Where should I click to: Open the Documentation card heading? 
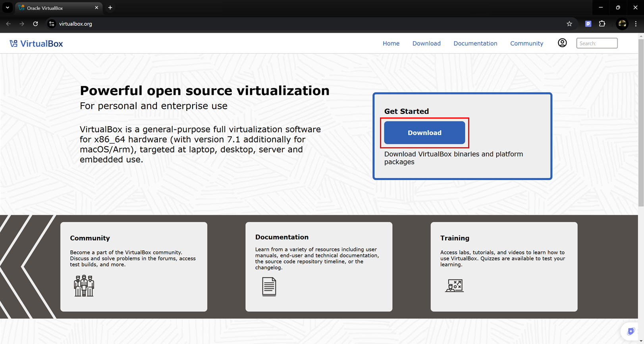[x=282, y=237]
